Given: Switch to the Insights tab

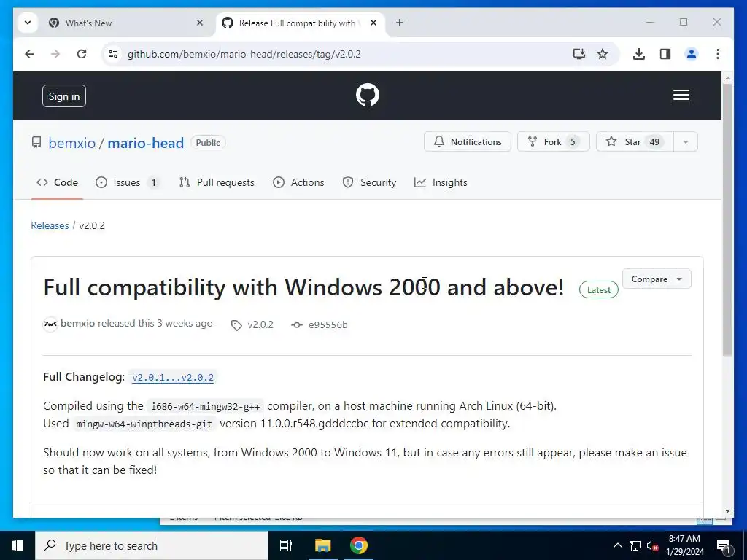Looking at the screenshot, I should pyautogui.click(x=441, y=183).
